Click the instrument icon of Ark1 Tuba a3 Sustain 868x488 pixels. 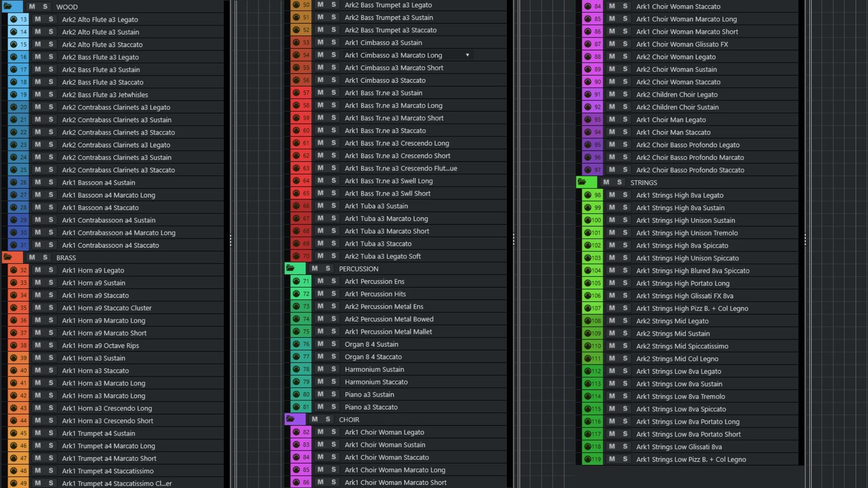[296, 206]
